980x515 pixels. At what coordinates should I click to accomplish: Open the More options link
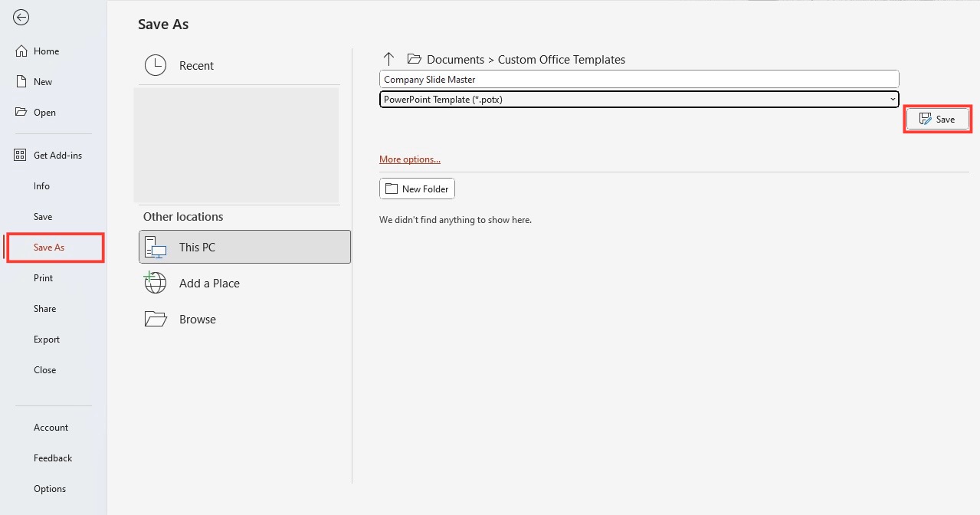pyautogui.click(x=410, y=159)
